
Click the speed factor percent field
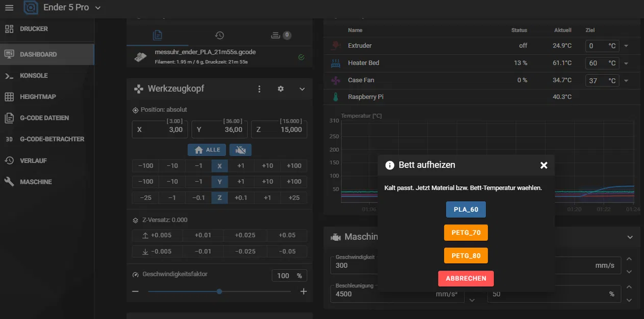coord(289,276)
